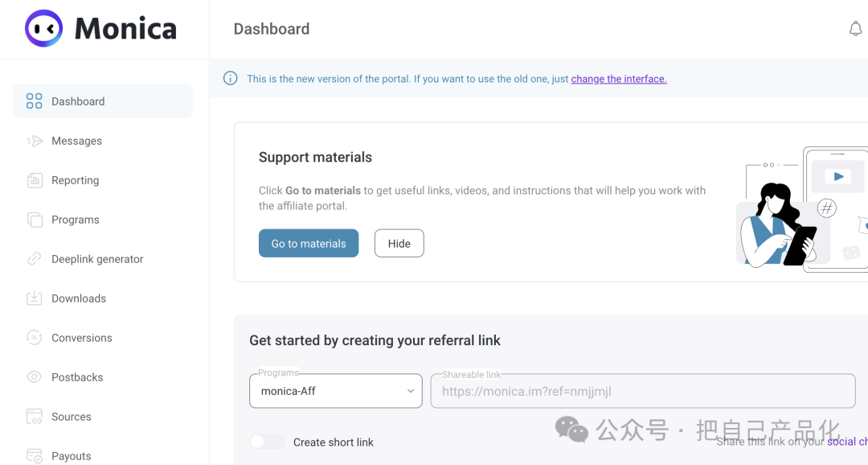The width and height of the screenshot is (868, 465).
Task: Go to Programs in the sidebar
Action: point(75,220)
